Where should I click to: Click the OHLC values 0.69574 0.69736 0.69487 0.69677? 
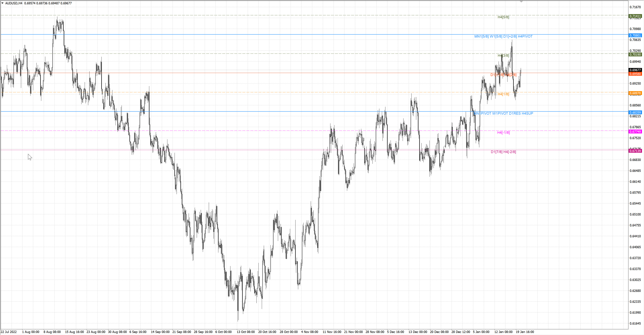click(48, 3)
